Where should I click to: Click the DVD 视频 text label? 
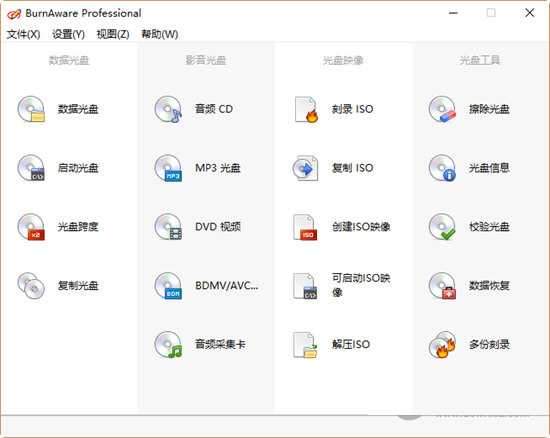tap(218, 227)
